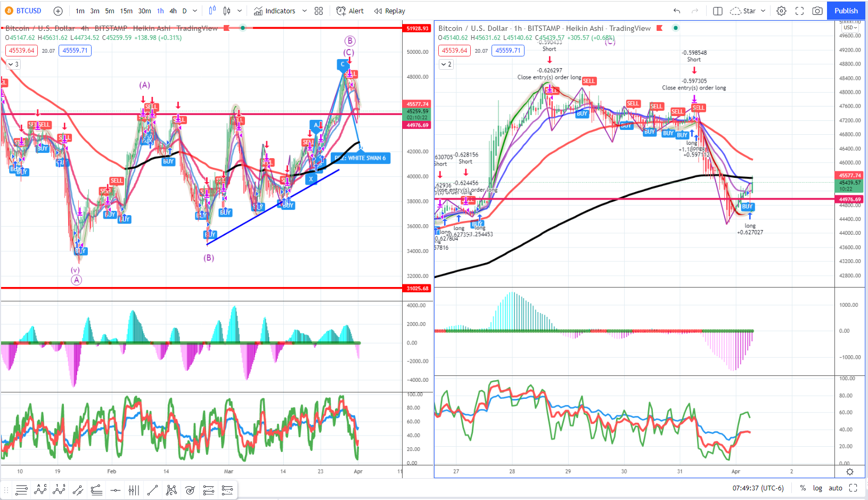Image resolution: width=868 pixels, height=500 pixels.
Task: Select the 1m timeframe
Action: coord(80,11)
